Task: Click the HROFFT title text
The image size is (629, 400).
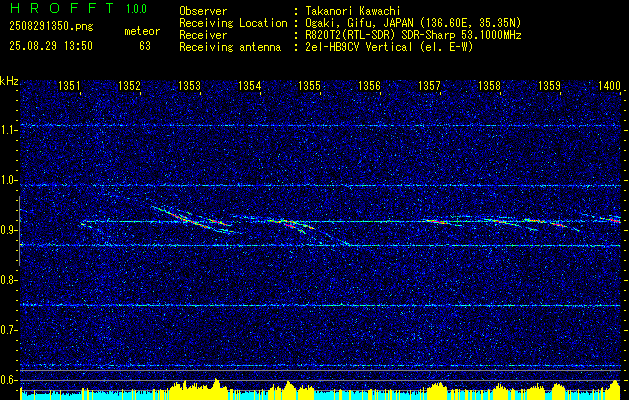Action: 62,8
